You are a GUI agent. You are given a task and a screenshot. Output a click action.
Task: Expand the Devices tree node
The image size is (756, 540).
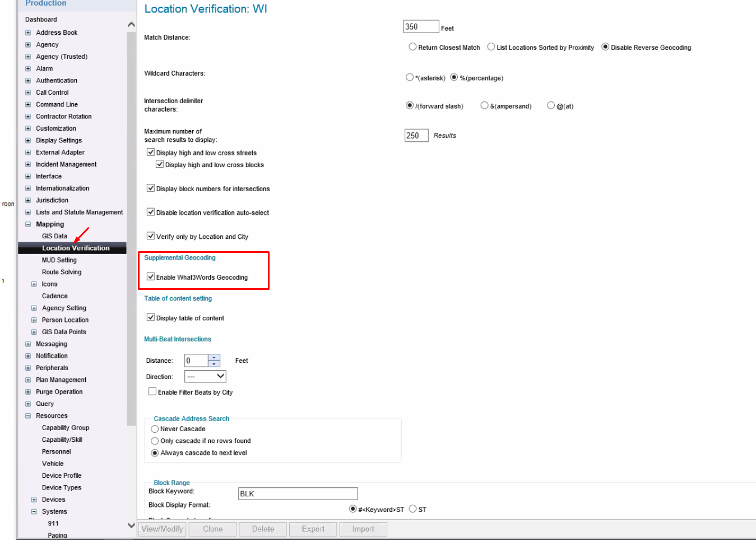point(34,500)
